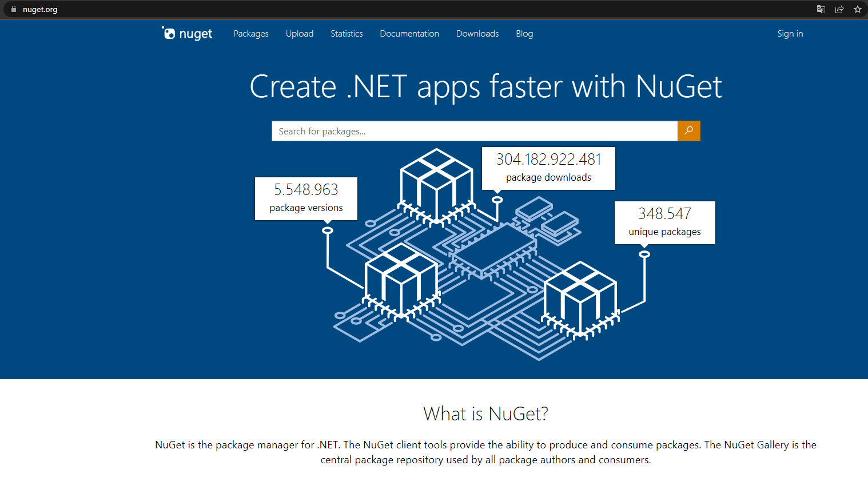
Task: Click the heading 'Create .NET apps faster with NuGet'
Action: tap(485, 87)
